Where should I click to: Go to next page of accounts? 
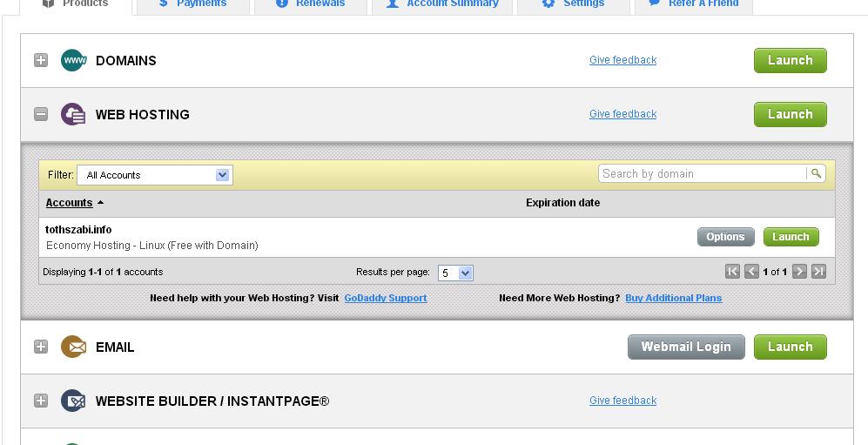[799, 271]
